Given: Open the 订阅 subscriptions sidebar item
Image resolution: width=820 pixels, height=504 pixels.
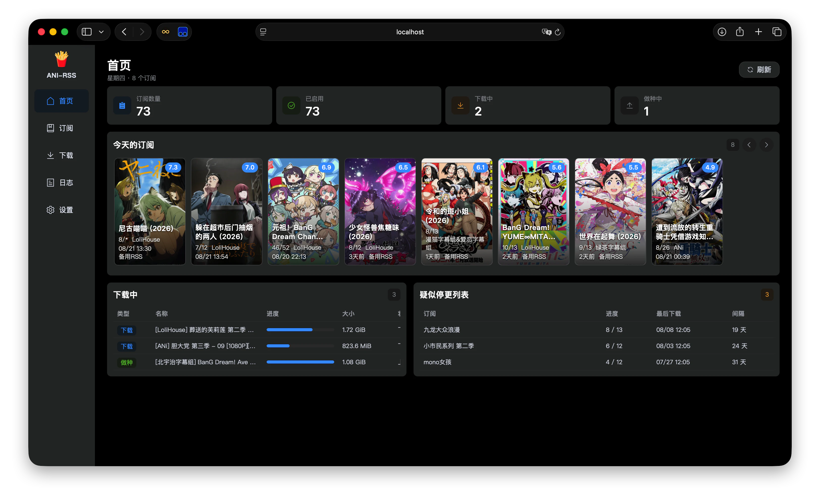Looking at the screenshot, I should tap(61, 128).
